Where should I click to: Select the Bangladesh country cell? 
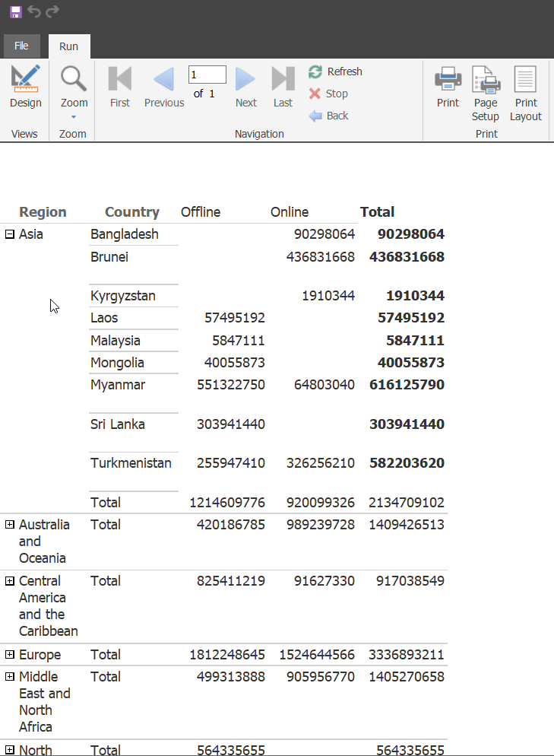(x=125, y=234)
